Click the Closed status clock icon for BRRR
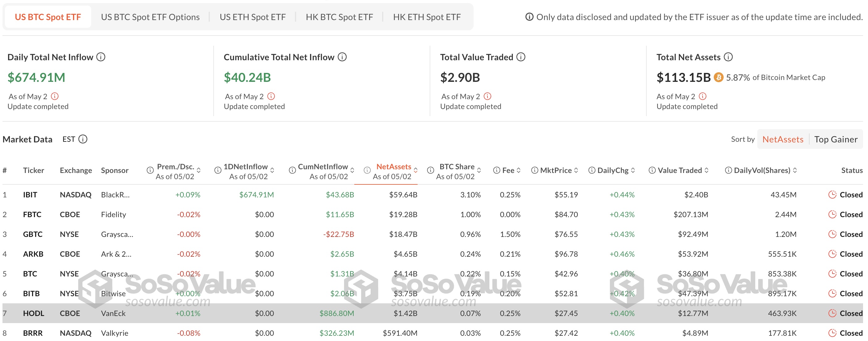Viewport: 868px width, 341px height. [x=832, y=333]
